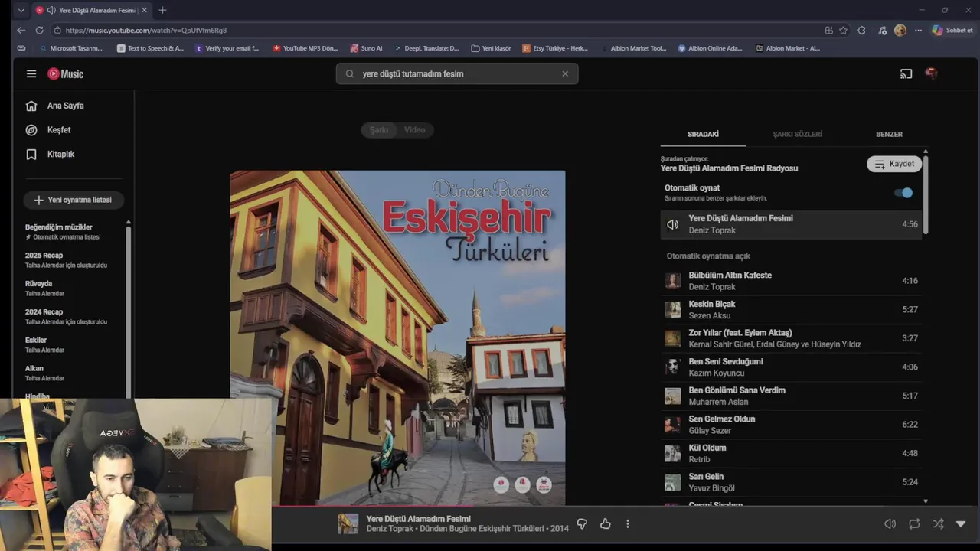Click the search field with 'yere düştü tutamadım fesim'
Screen dimensions: 980x551
pyautogui.click(x=457, y=73)
